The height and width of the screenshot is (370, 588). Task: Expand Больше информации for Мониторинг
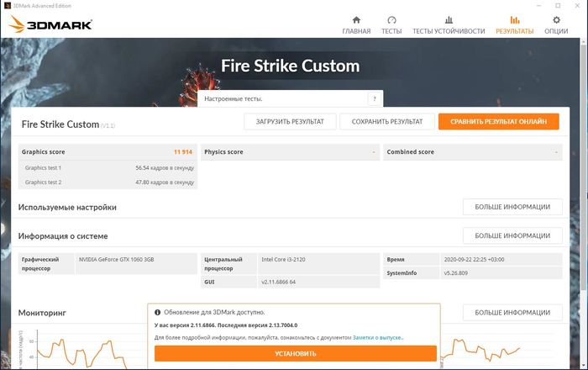click(512, 313)
